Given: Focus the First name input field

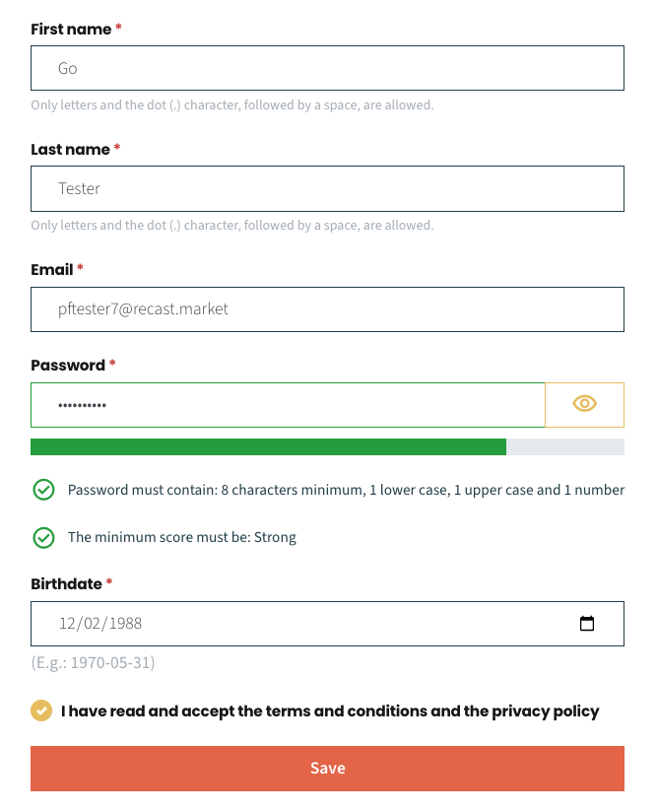Looking at the screenshot, I should click(x=327, y=68).
